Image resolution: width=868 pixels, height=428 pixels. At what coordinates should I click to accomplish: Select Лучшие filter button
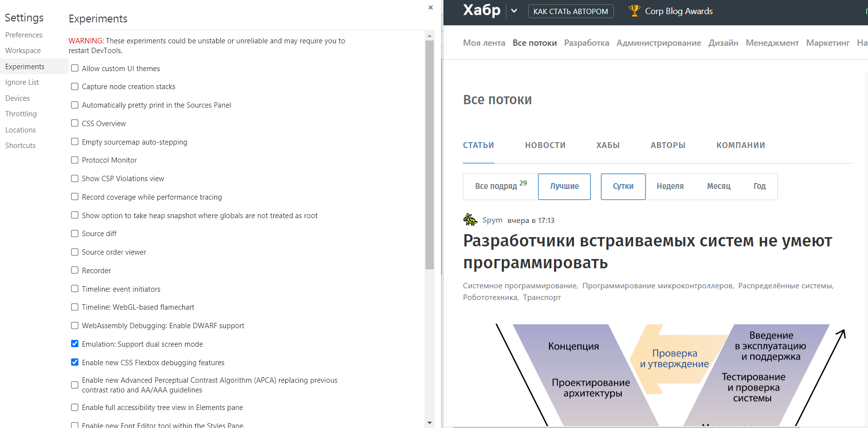[564, 186]
